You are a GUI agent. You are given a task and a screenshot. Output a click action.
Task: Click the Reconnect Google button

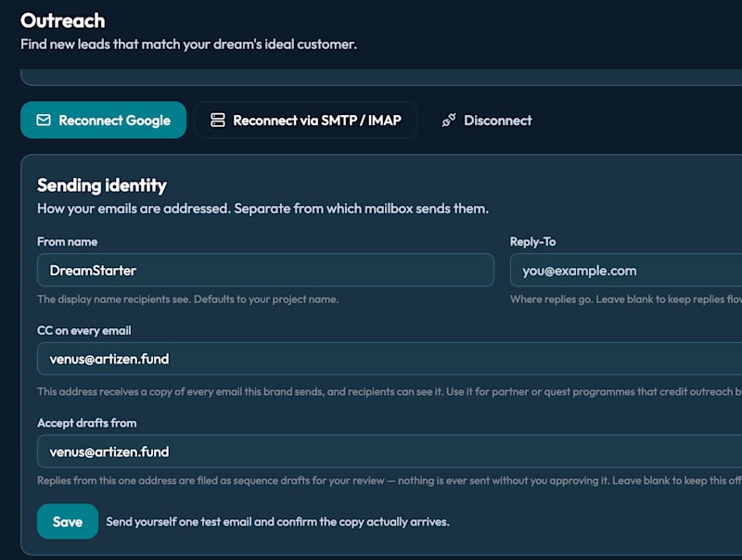pyautogui.click(x=103, y=121)
